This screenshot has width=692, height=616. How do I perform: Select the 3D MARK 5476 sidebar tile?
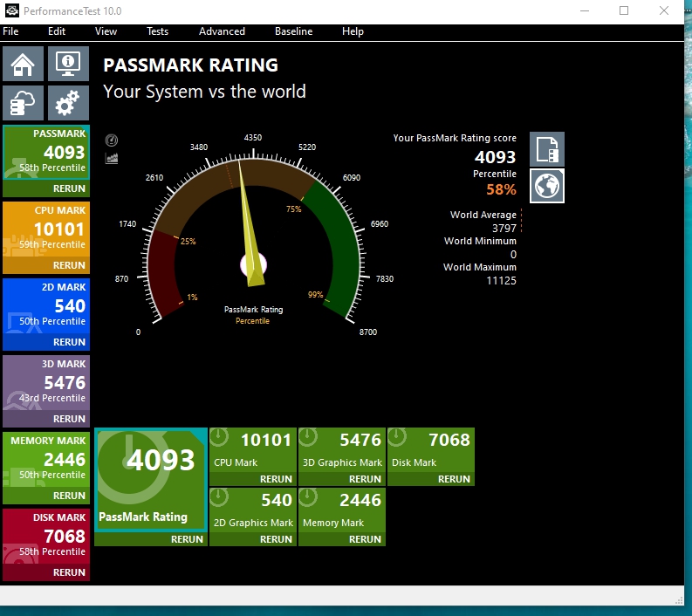[46, 383]
